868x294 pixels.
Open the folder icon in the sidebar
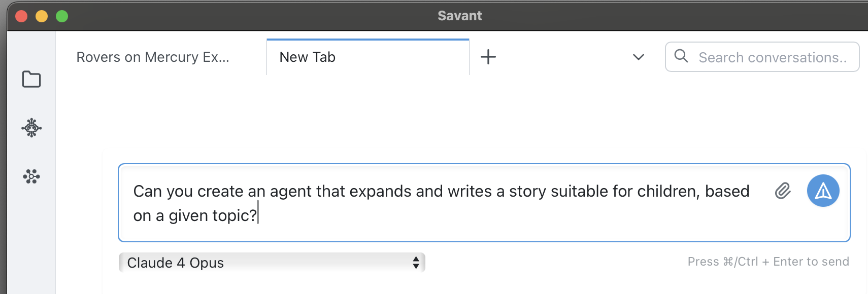tap(31, 79)
